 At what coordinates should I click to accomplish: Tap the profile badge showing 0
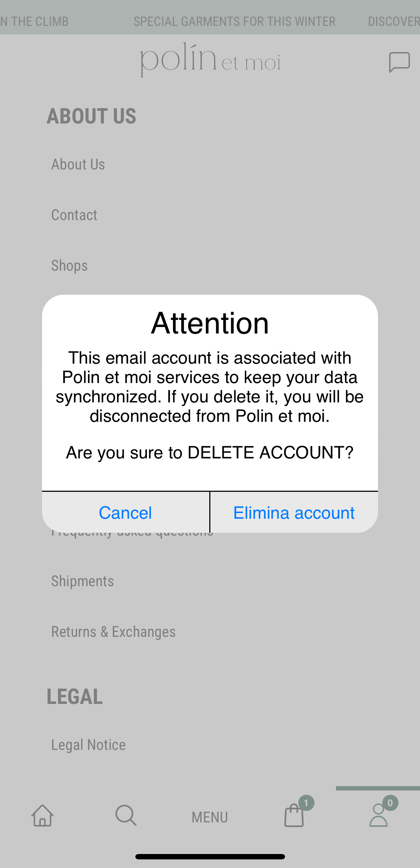tap(390, 803)
